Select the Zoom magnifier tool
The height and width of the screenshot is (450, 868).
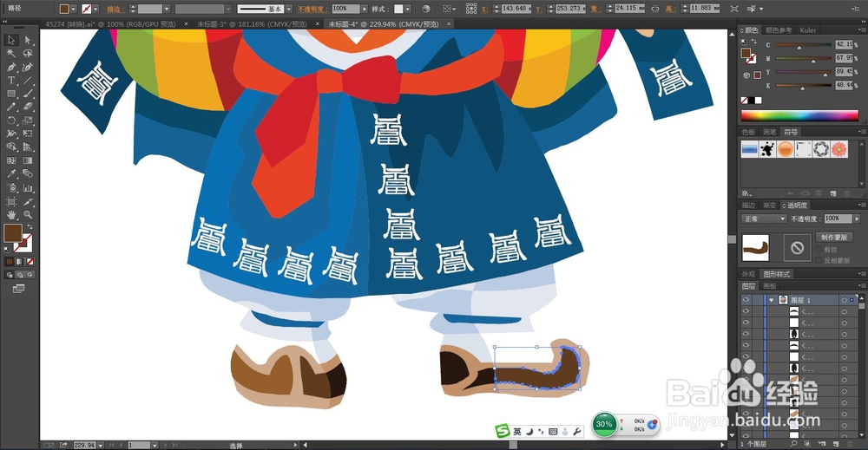(27, 214)
